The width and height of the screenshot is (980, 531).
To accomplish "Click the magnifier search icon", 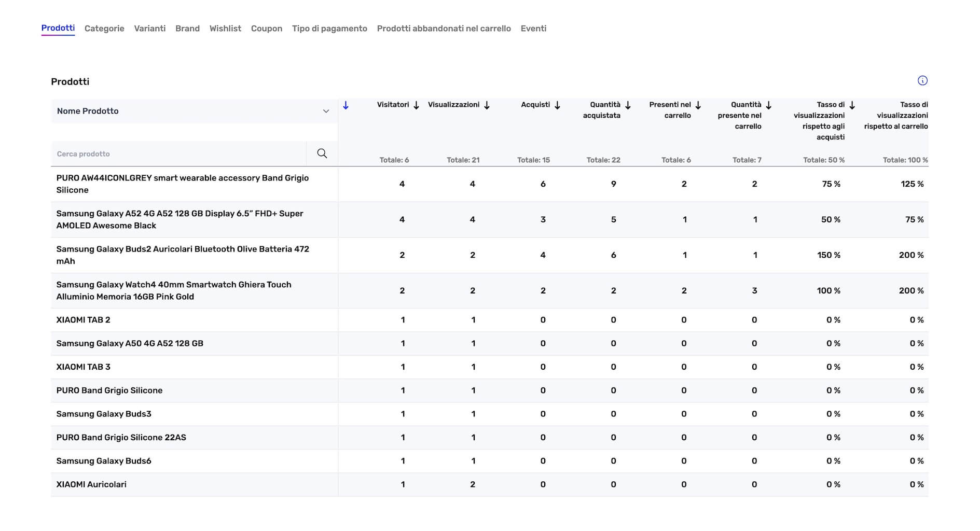I will click(x=322, y=153).
